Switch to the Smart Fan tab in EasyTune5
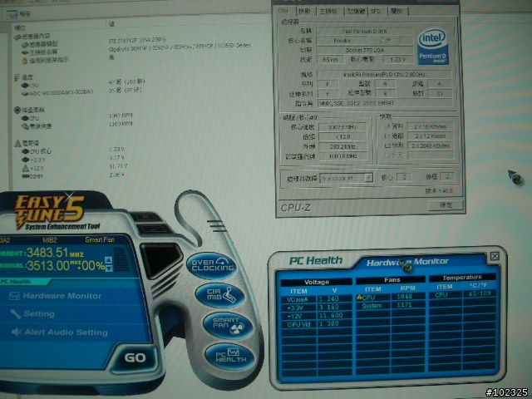Image resolution: width=532 pixels, height=399 pixels. (100, 240)
